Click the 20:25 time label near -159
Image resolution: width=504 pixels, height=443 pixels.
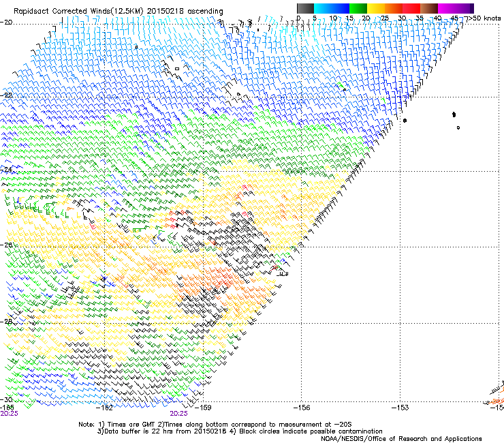click(x=178, y=414)
